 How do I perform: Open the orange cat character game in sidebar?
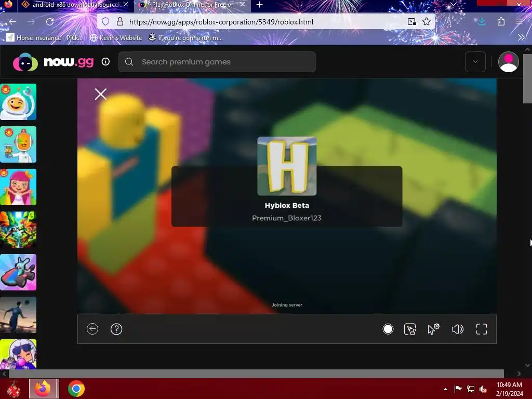coord(18,144)
